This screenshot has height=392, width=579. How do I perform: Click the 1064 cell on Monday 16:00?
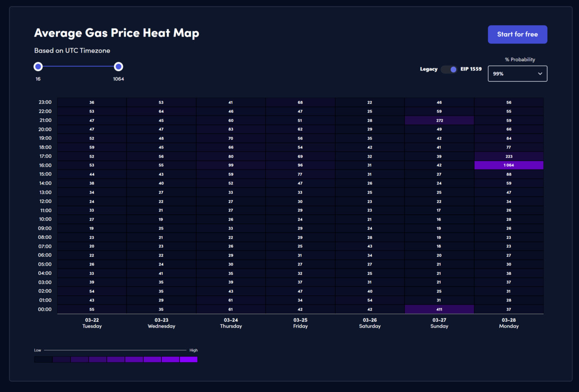pos(509,165)
